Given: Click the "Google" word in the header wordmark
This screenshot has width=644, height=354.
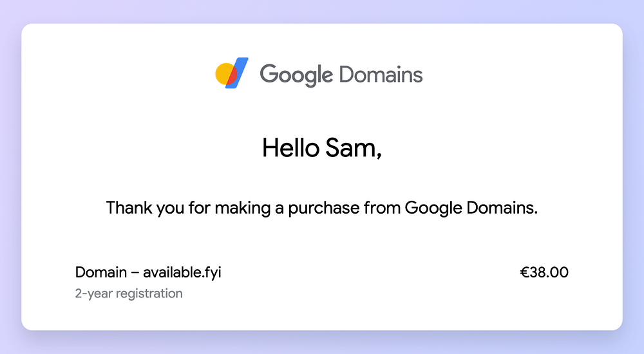Looking at the screenshot, I should tap(296, 75).
